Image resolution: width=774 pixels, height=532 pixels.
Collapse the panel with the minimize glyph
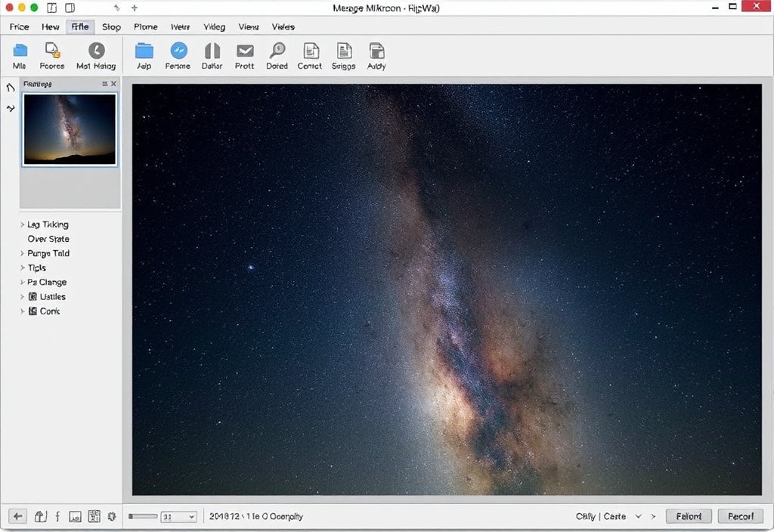[106, 84]
